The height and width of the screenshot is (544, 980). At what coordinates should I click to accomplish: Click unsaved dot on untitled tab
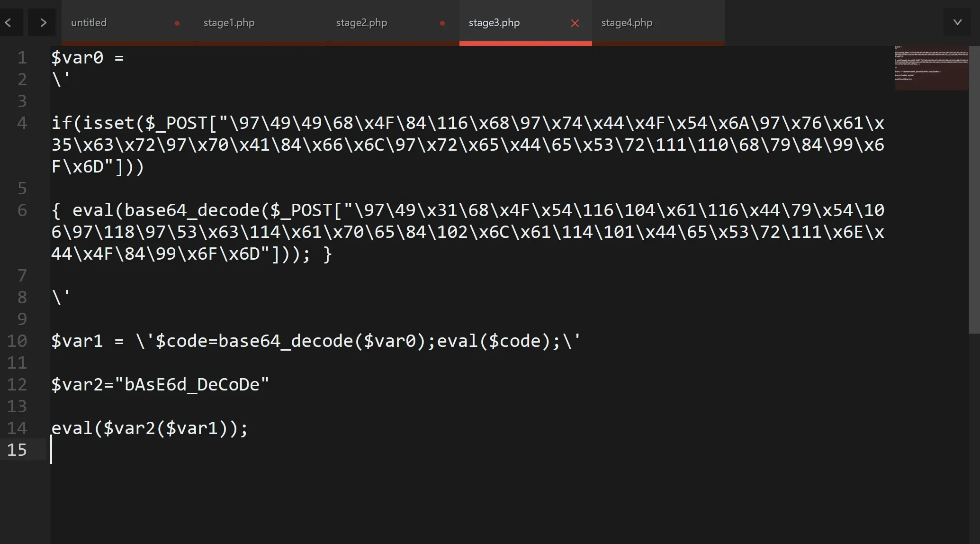tap(177, 23)
